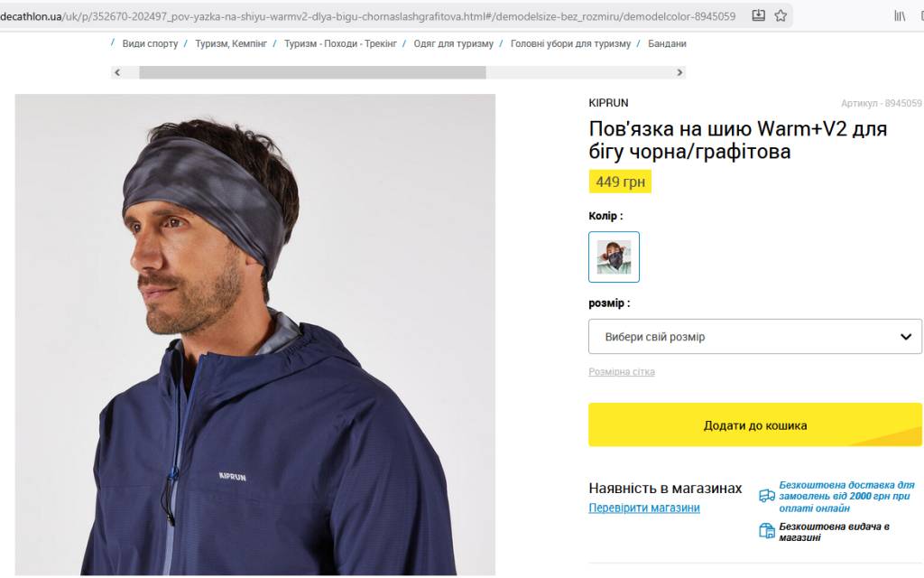Open the 'Вибери свій розмір' size dropdown
924x578 pixels.
754,337
